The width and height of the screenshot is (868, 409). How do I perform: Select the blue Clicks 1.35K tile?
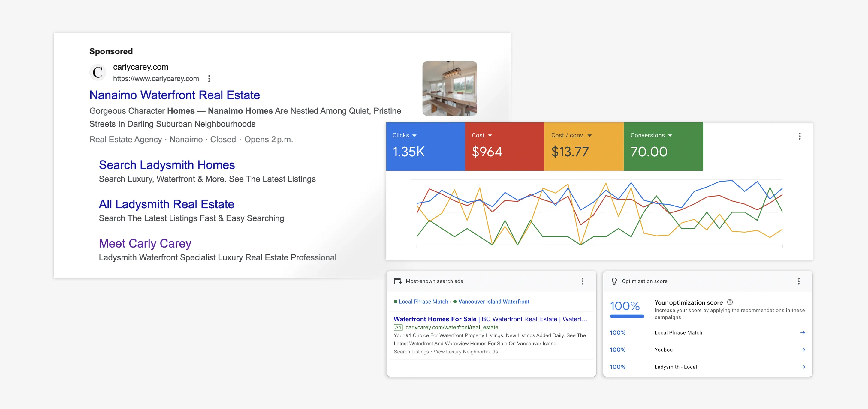[426, 146]
